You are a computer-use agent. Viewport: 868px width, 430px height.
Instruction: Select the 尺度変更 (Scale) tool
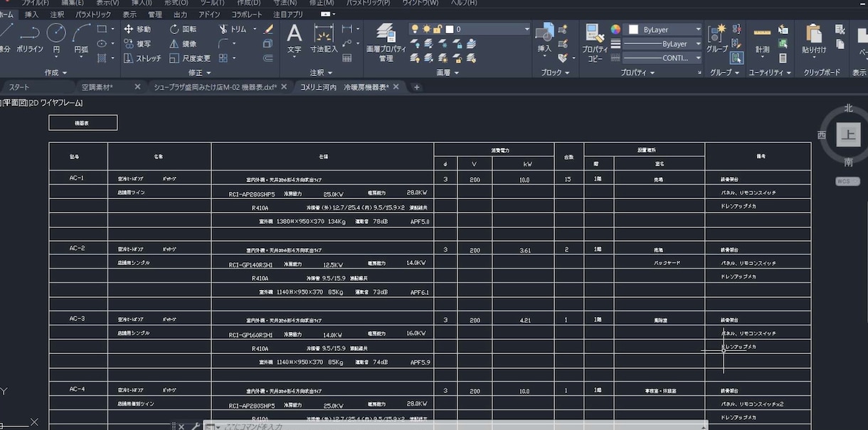(190, 58)
